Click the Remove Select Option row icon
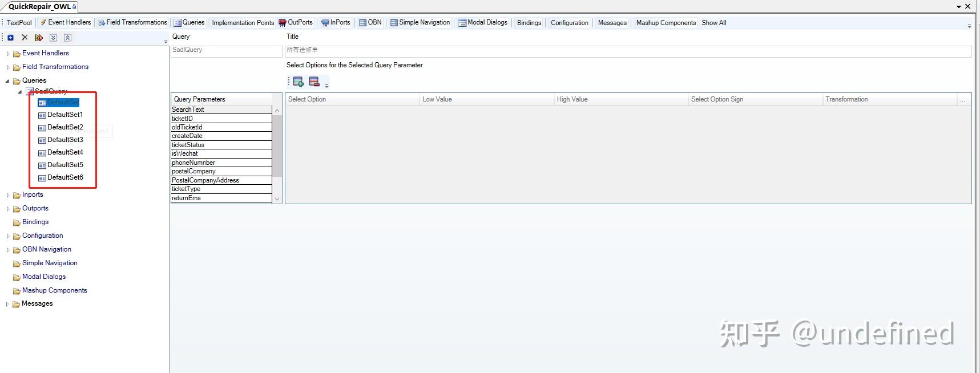 tap(314, 82)
